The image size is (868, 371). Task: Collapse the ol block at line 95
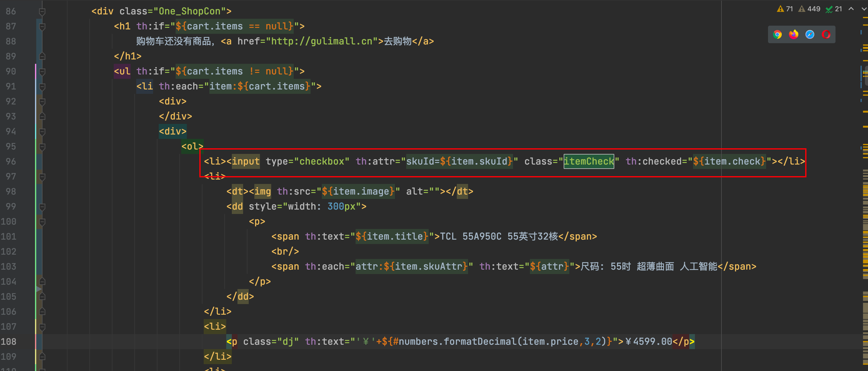tap(42, 147)
